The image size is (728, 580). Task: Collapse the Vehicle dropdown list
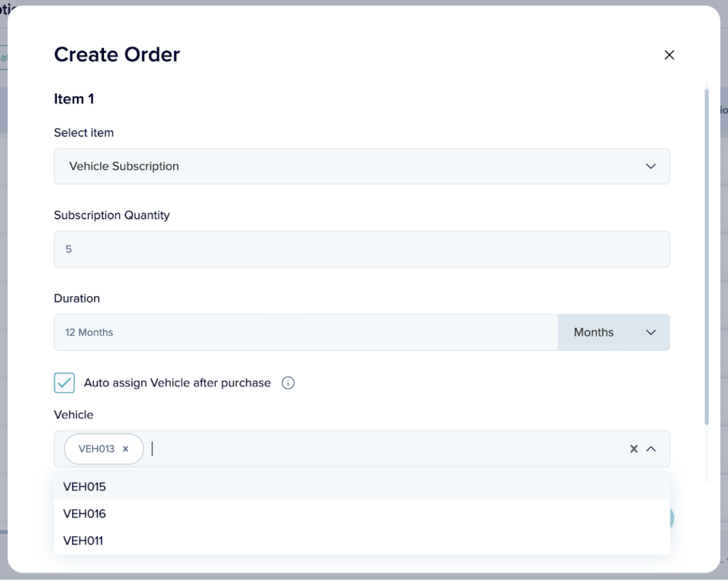651,449
